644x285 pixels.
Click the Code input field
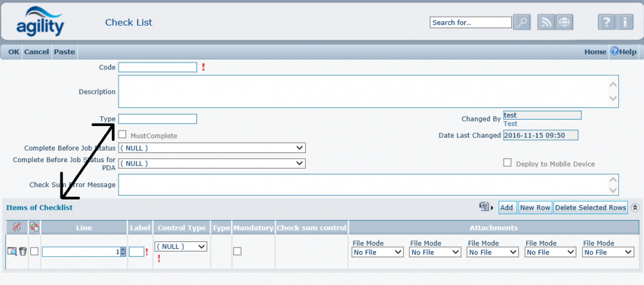click(158, 67)
